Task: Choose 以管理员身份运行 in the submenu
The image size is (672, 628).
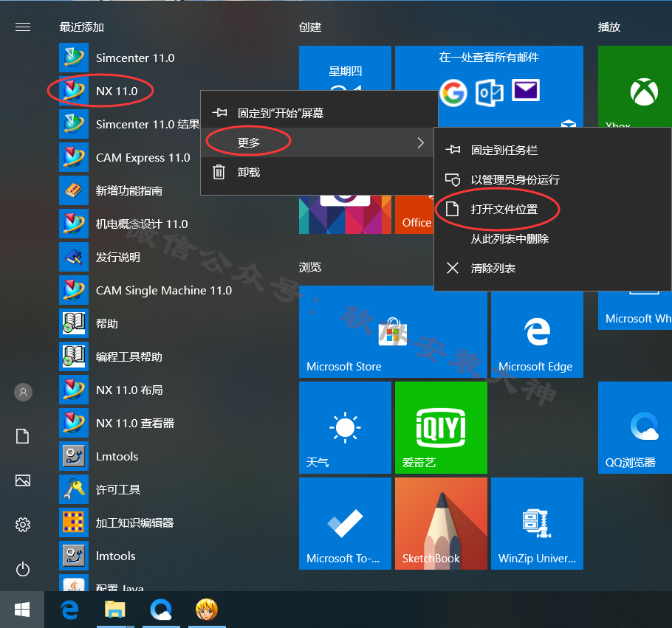Action: tap(552, 179)
